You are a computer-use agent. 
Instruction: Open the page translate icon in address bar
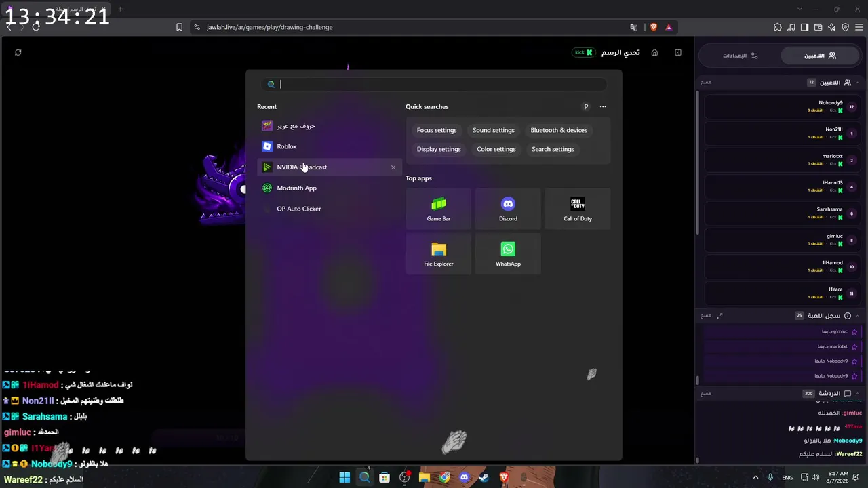pos(633,27)
